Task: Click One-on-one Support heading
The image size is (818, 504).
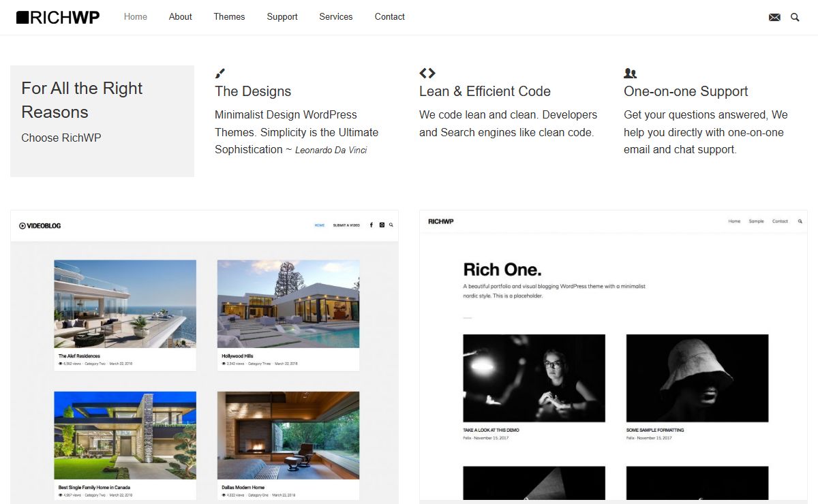Action: click(x=686, y=91)
